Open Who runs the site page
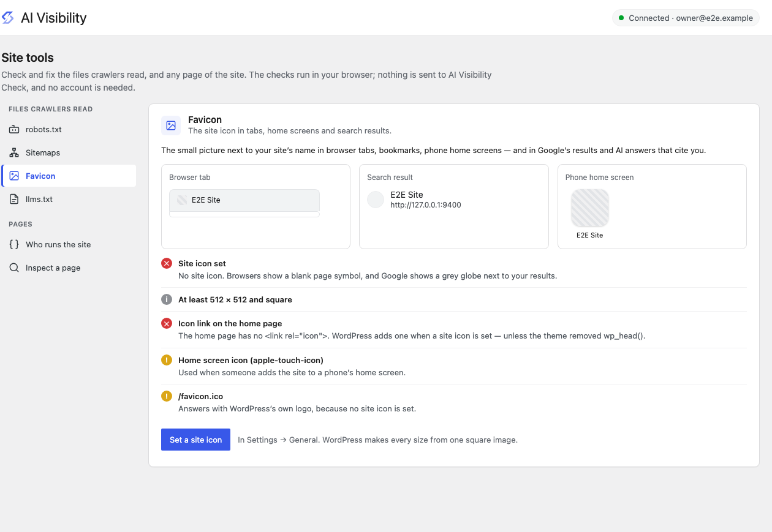This screenshot has width=772, height=532. click(x=69, y=245)
